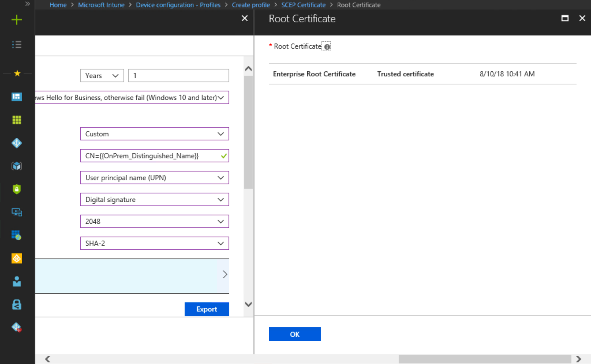Click the green plus create resource icon

click(x=17, y=20)
